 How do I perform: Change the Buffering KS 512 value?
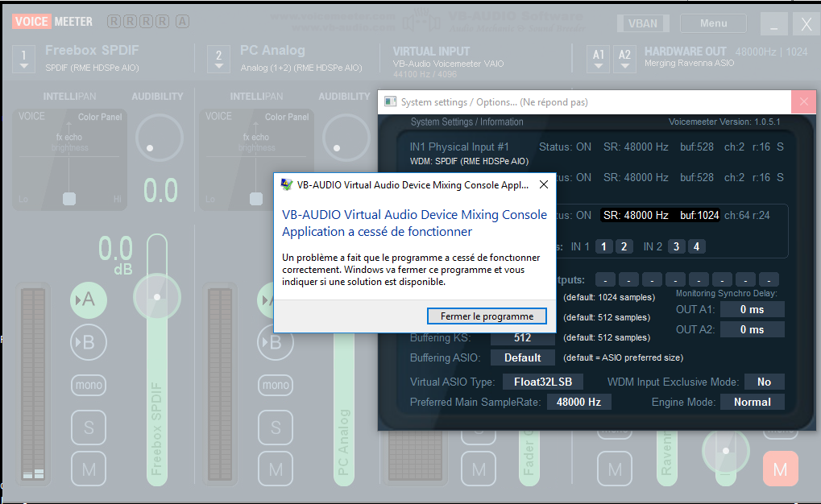[x=522, y=337]
